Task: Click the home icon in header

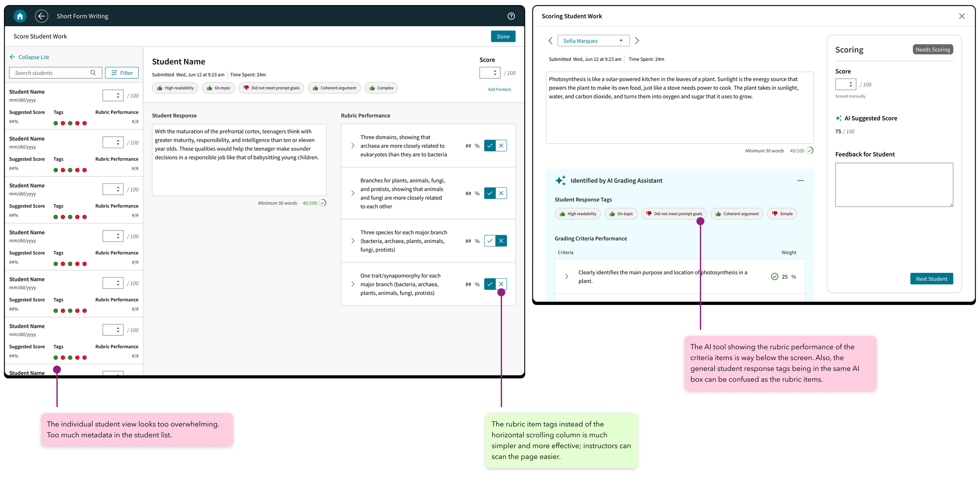Action: coord(20,16)
